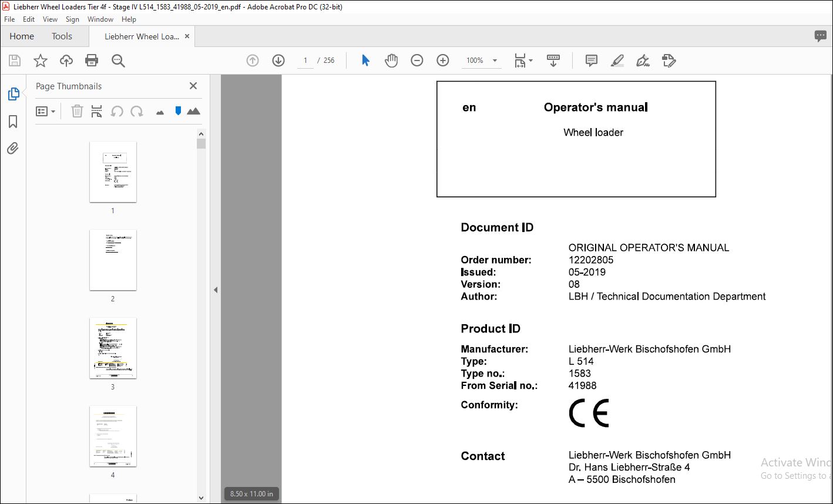Print the document using printer icon
Screen dimensions: 833x504
[x=92, y=61]
